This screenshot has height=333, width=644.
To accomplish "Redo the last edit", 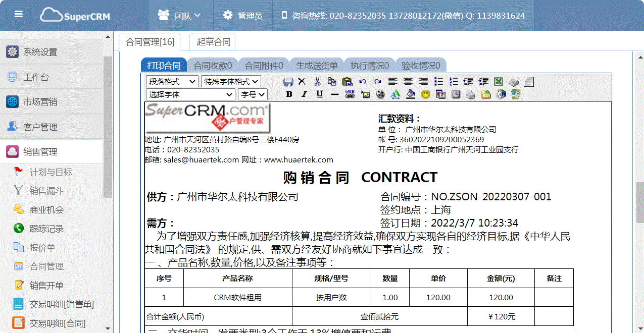I will click(378, 81).
